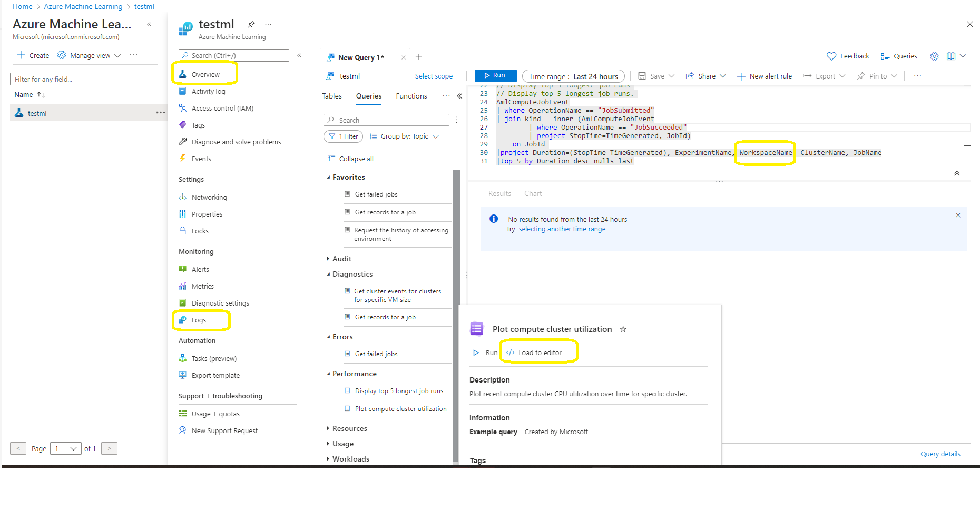Open Export template under Automation

tap(215, 375)
